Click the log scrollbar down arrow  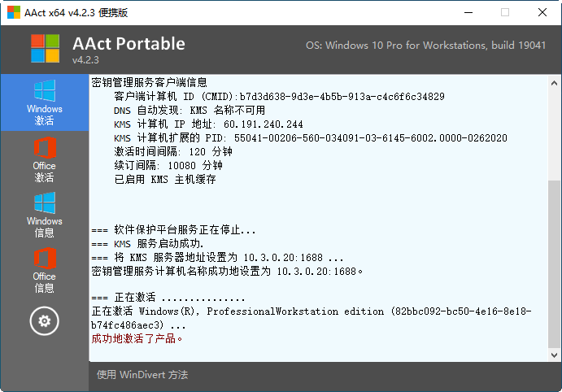pos(555,355)
